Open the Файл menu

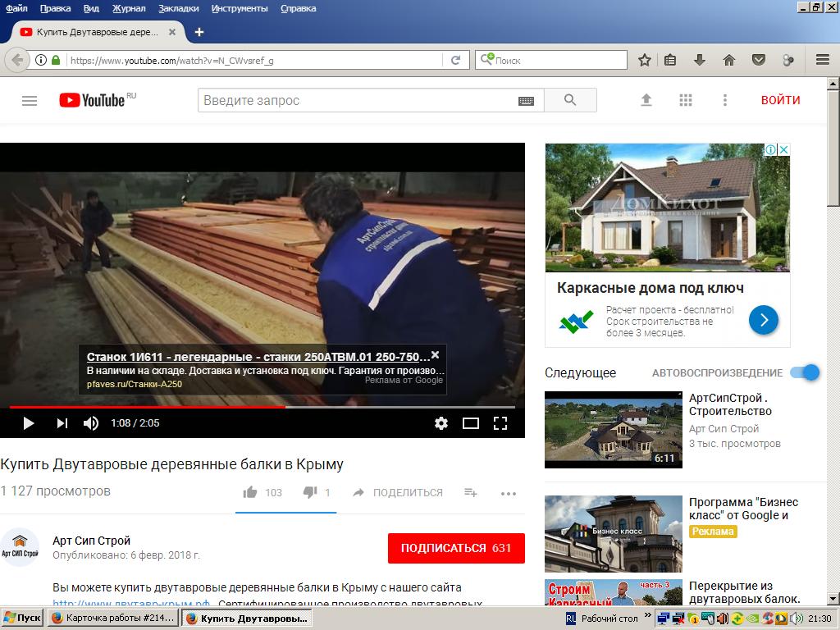coord(16,8)
